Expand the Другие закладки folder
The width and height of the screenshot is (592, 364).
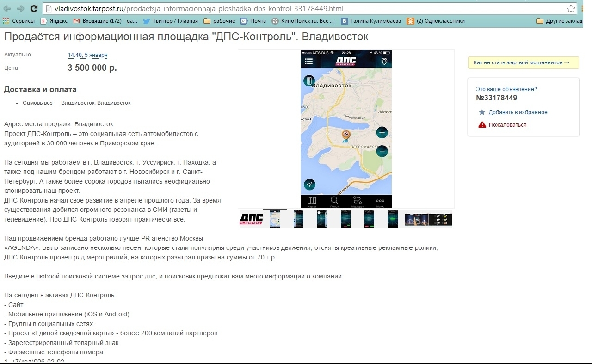pyautogui.click(x=559, y=21)
